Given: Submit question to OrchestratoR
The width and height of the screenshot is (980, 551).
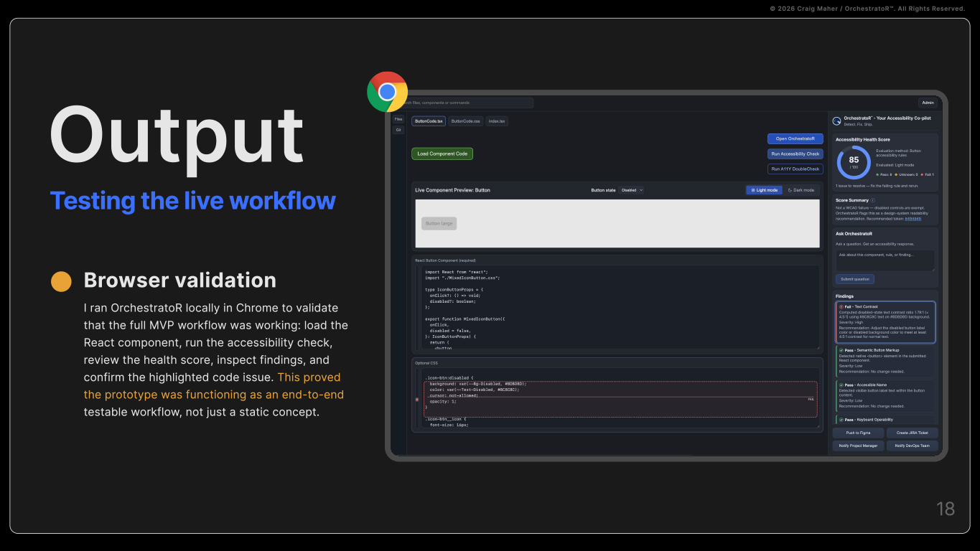Looking at the screenshot, I should coord(855,279).
